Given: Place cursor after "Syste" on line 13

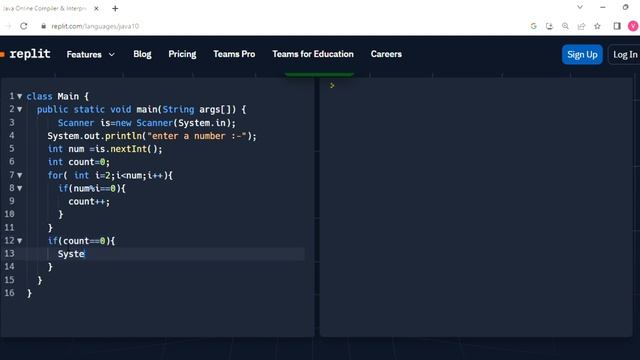Looking at the screenshot, I should (x=85, y=254).
